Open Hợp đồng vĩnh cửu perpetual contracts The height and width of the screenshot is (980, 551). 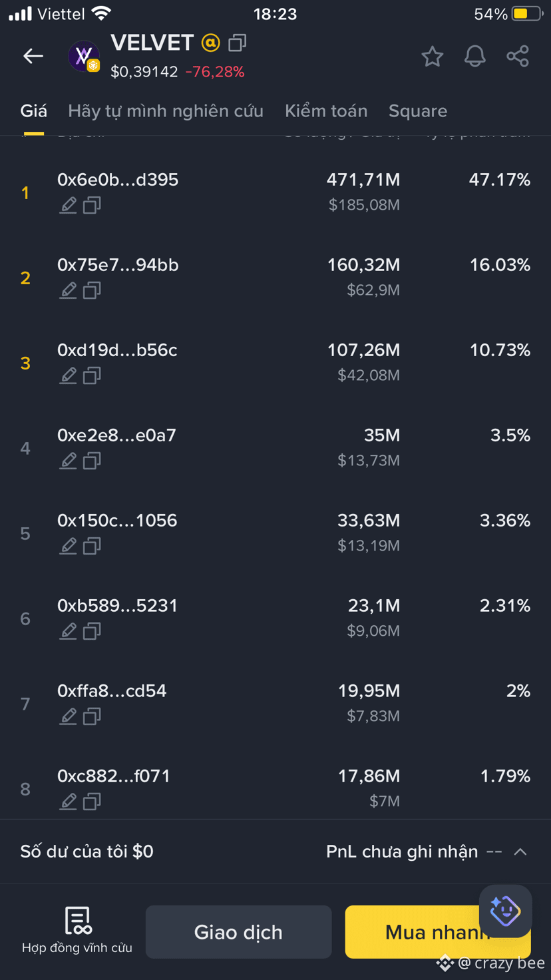(77, 930)
